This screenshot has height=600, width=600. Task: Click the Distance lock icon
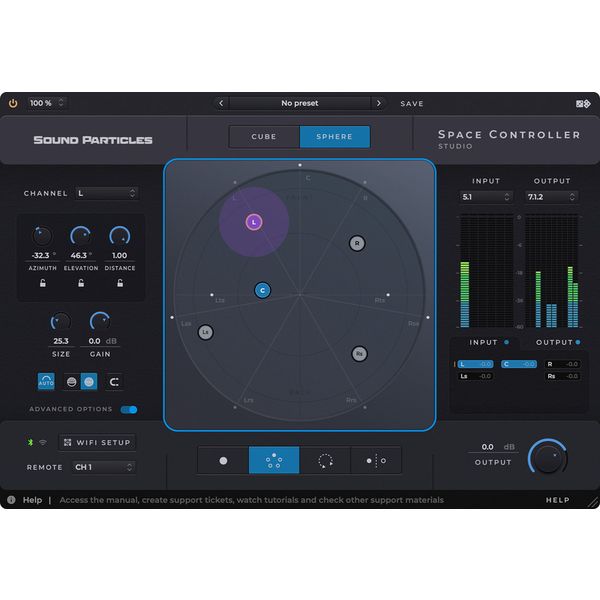[x=120, y=283]
